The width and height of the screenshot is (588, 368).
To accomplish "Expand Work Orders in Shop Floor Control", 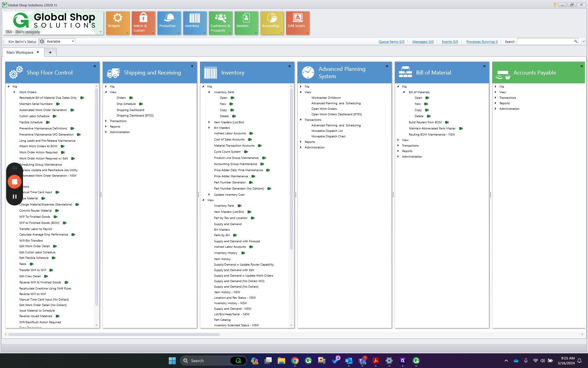I will pos(14,92).
